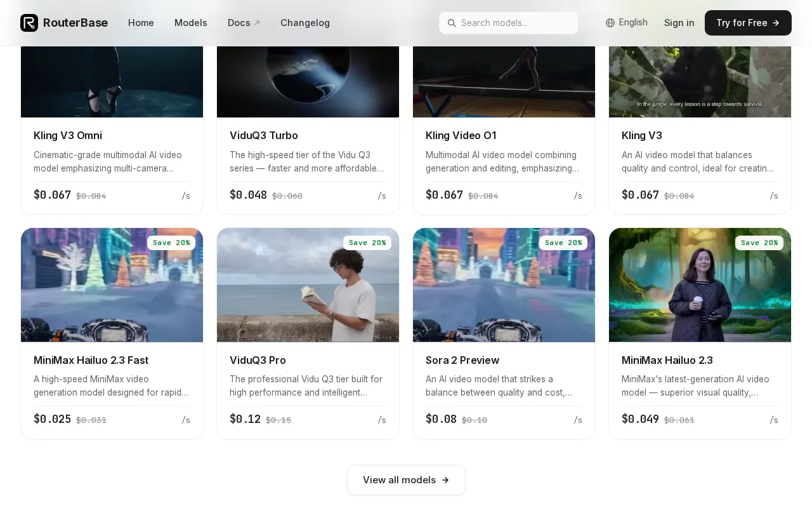812x508 pixels.
Task: Click Save 20% badge on MiniMax Hailuo 2.3
Action: 759,243
